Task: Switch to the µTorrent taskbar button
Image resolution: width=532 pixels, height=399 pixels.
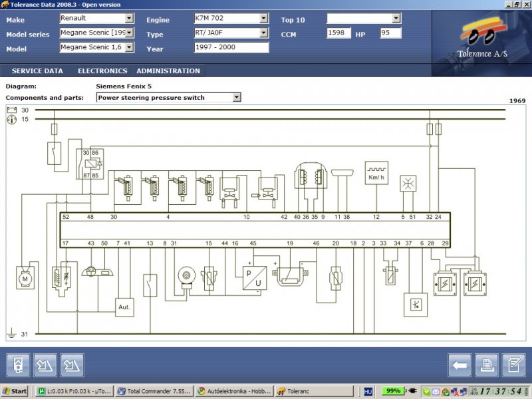Action: coord(75,391)
